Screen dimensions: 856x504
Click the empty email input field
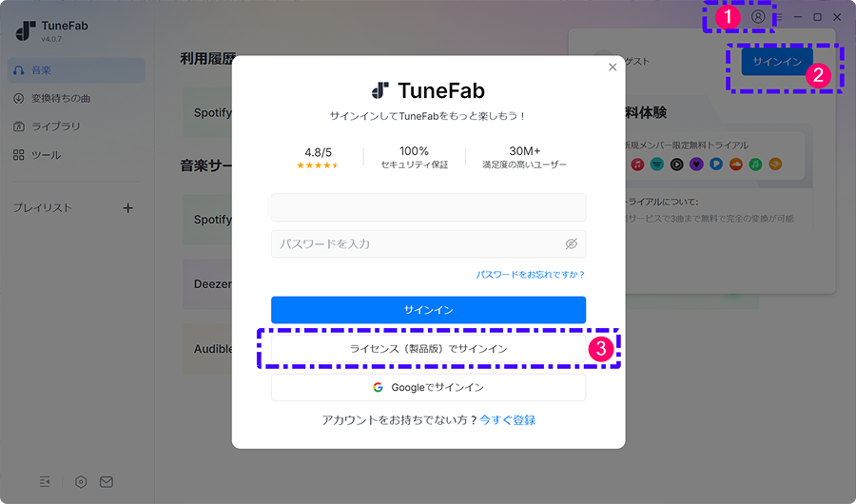429,207
